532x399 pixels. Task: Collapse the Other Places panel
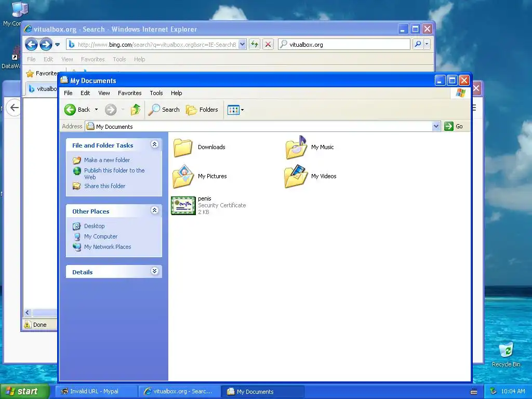(x=154, y=210)
